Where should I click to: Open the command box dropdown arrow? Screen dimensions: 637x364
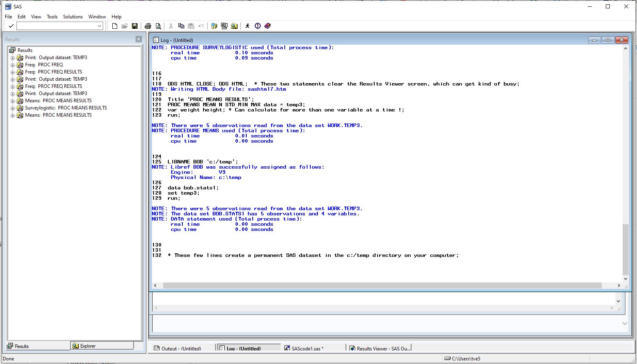(x=100, y=26)
